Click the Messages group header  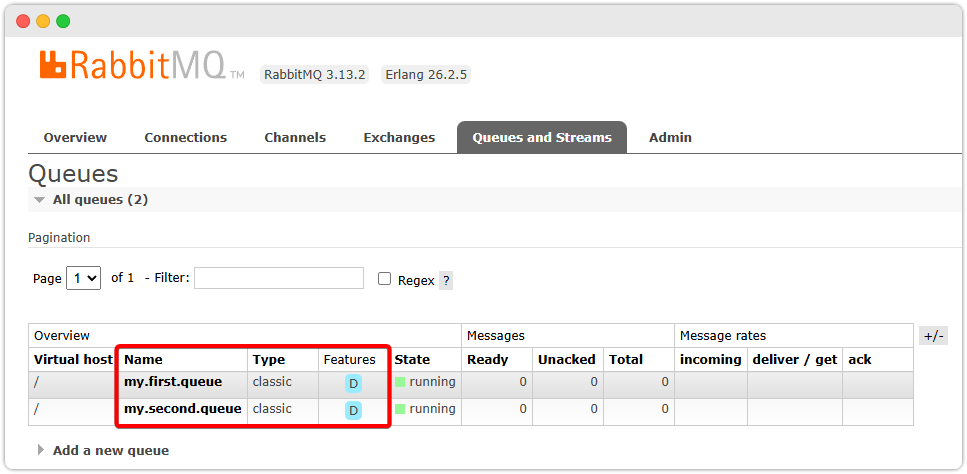tap(496, 336)
